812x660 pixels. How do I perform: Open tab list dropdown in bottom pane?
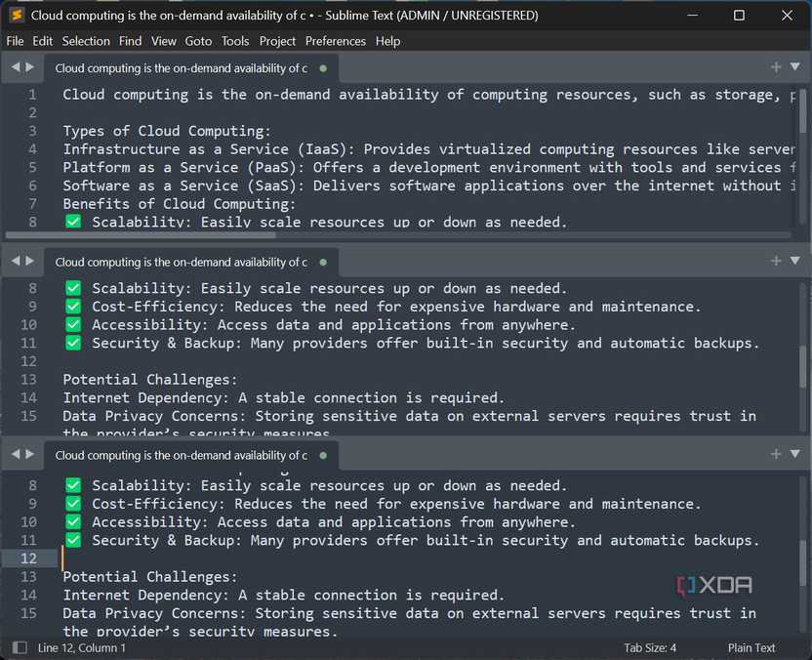pos(794,454)
